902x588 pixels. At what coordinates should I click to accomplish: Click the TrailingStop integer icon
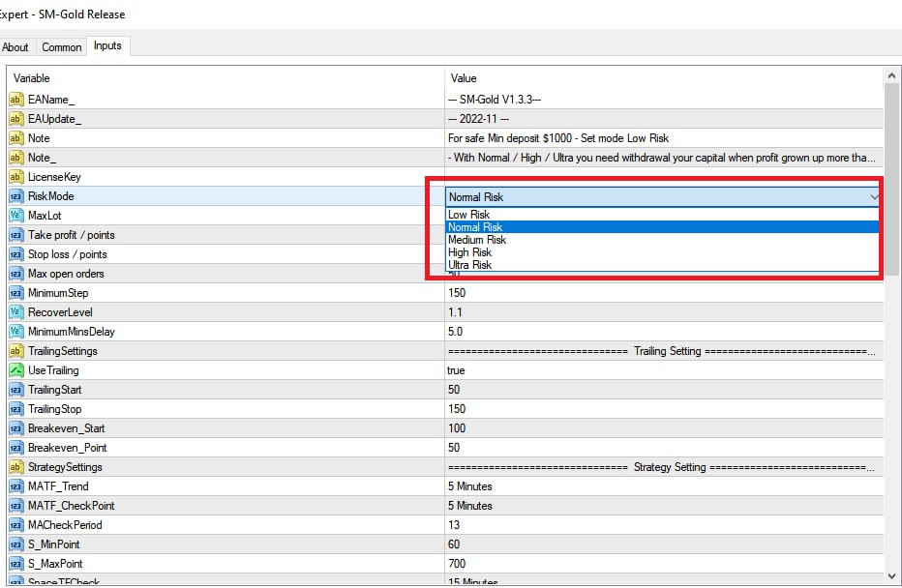[15, 409]
